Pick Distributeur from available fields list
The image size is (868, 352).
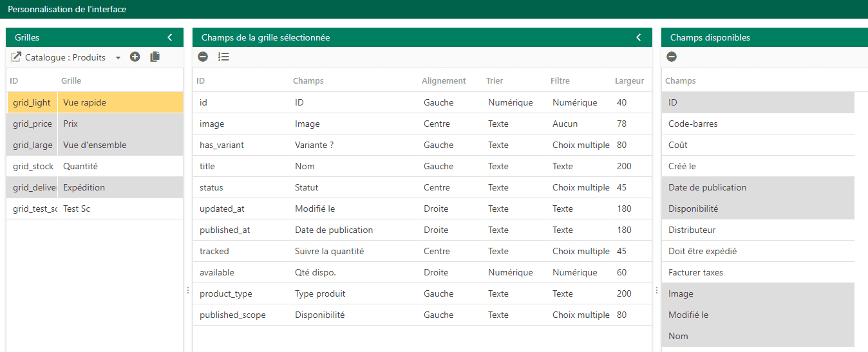pyautogui.click(x=758, y=230)
